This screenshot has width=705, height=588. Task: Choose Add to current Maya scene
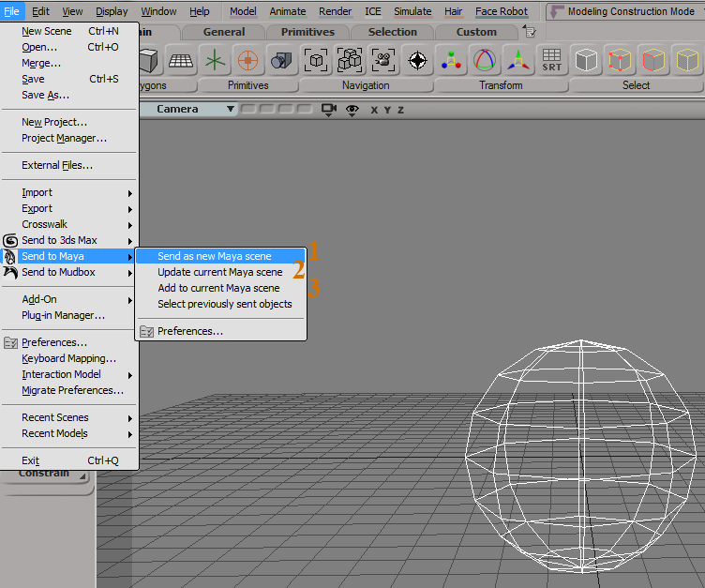coord(220,288)
